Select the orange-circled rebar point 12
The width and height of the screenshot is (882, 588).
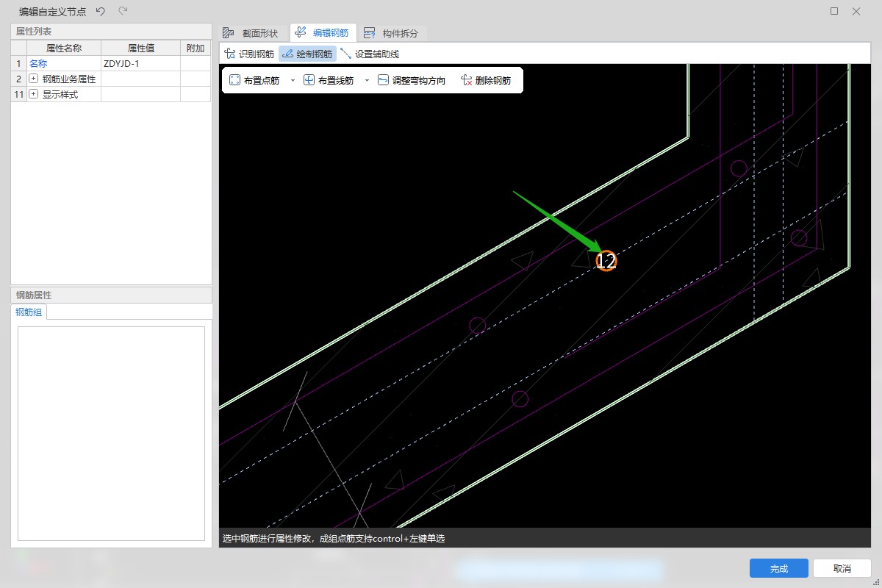pos(606,261)
